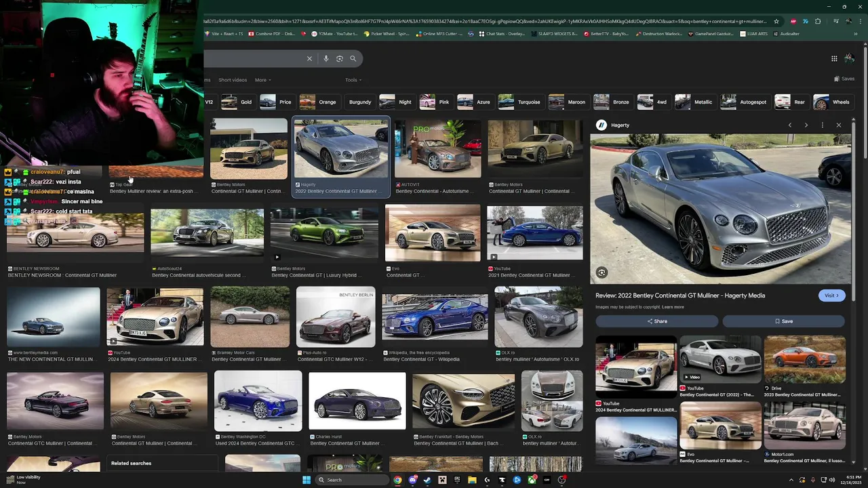Click the Windows Start button
This screenshot has height=488, width=868.
click(x=307, y=480)
